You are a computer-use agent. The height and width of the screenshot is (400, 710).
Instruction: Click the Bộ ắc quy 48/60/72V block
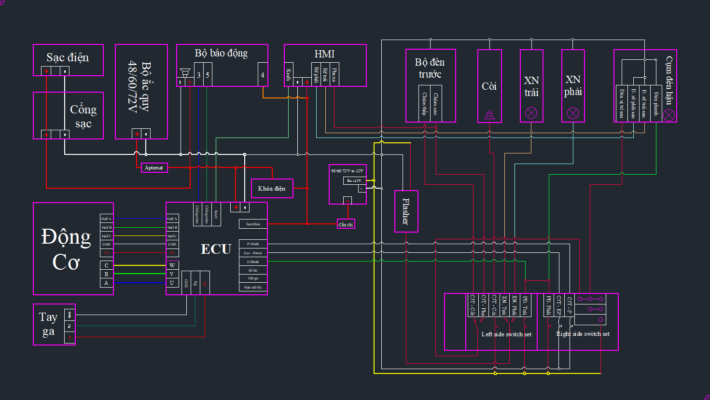pyautogui.click(x=140, y=90)
